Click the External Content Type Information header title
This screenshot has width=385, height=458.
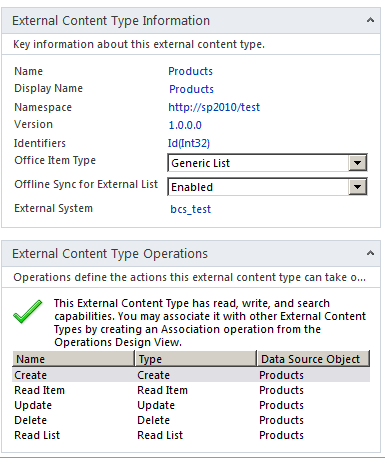(111, 21)
